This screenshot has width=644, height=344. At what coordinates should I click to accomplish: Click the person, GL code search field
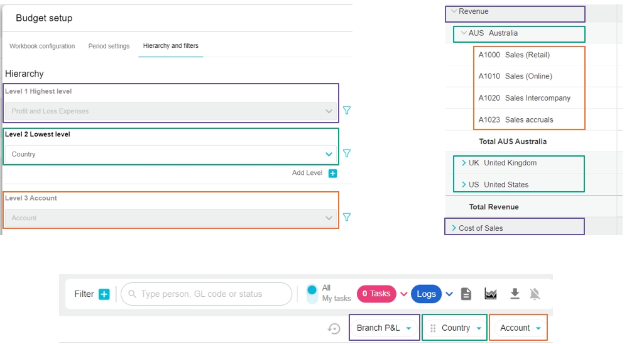[x=207, y=294]
